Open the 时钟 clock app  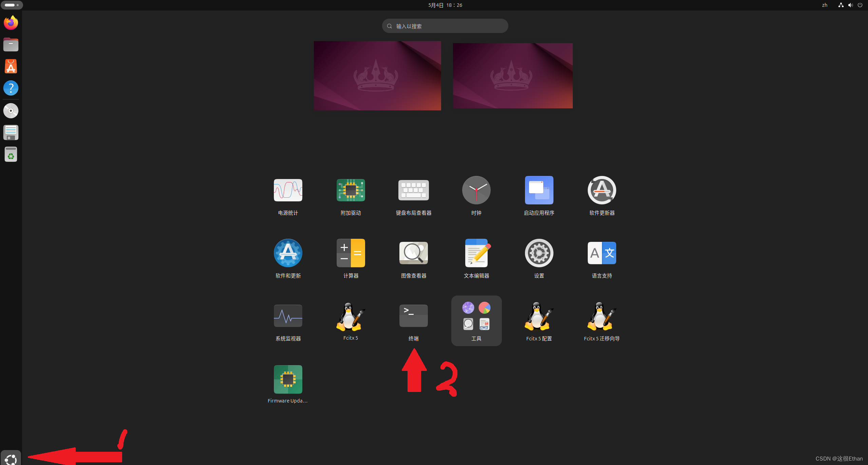(x=476, y=191)
